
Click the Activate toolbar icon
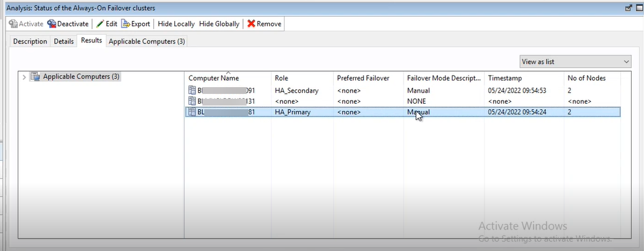click(x=13, y=24)
